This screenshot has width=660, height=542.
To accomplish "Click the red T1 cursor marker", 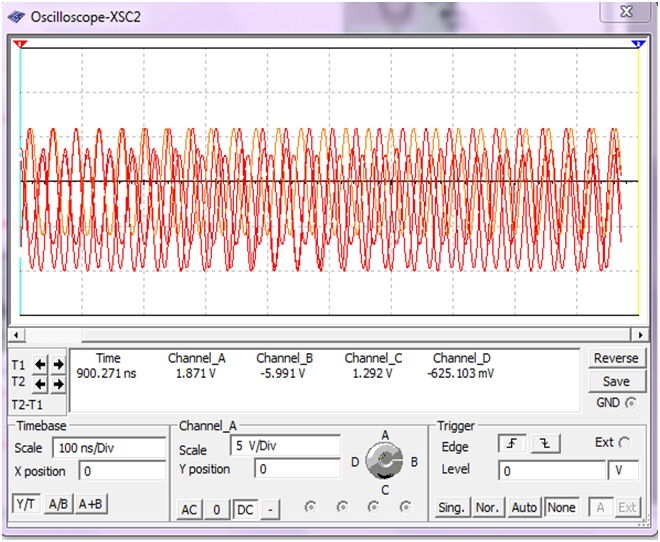I will point(20,44).
